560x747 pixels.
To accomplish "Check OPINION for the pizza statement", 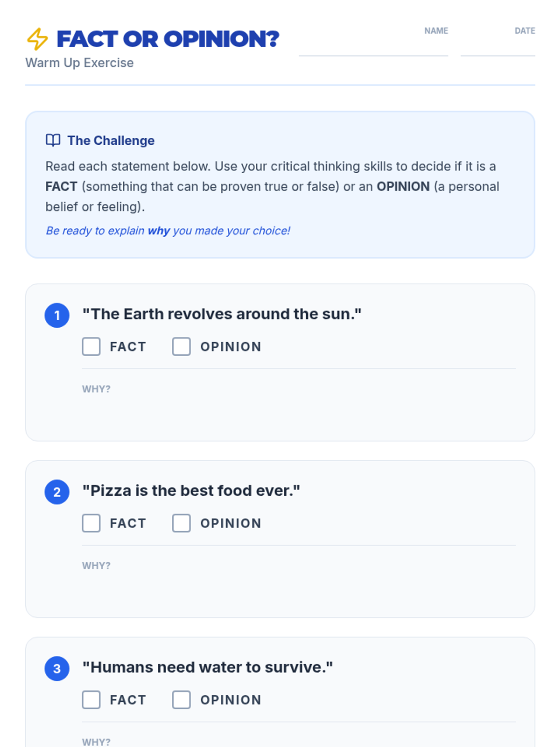I will [182, 523].
